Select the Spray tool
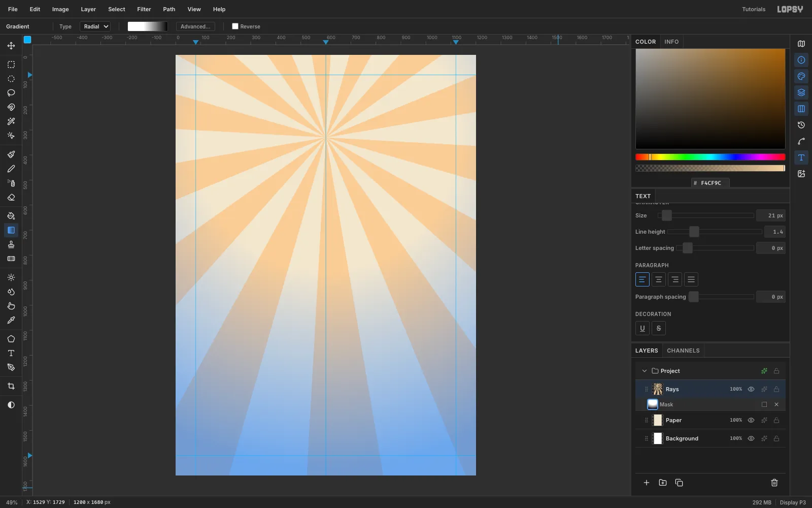The height and width of the screenshot is (508, 812). 11,183
